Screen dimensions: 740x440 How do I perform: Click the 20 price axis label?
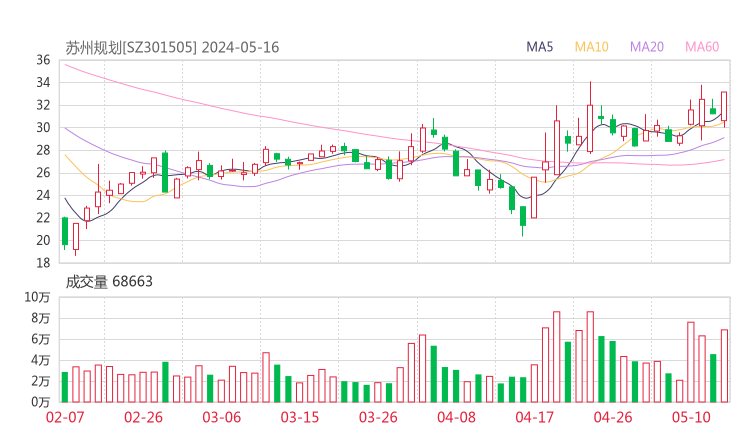[43, 240]
